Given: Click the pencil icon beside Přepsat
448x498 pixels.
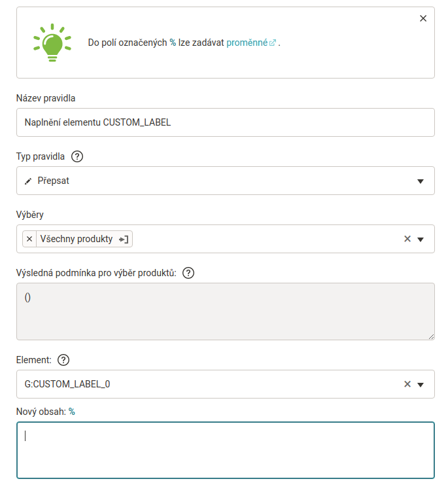Looking at the screenshot, I should tap(28, 181).
